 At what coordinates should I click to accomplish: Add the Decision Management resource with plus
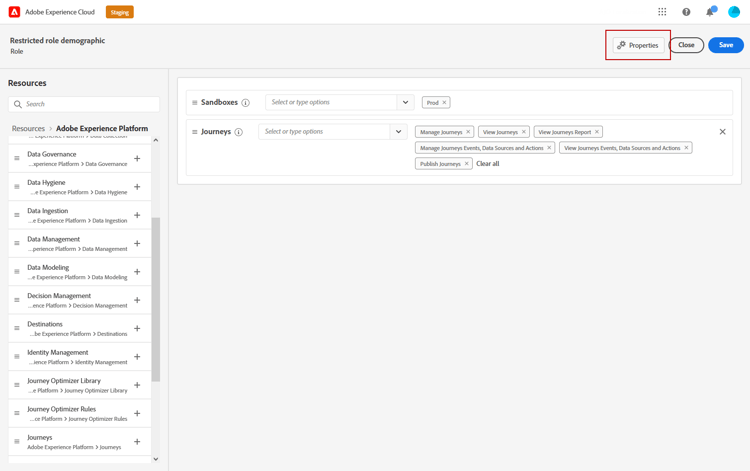pos(137,300)
